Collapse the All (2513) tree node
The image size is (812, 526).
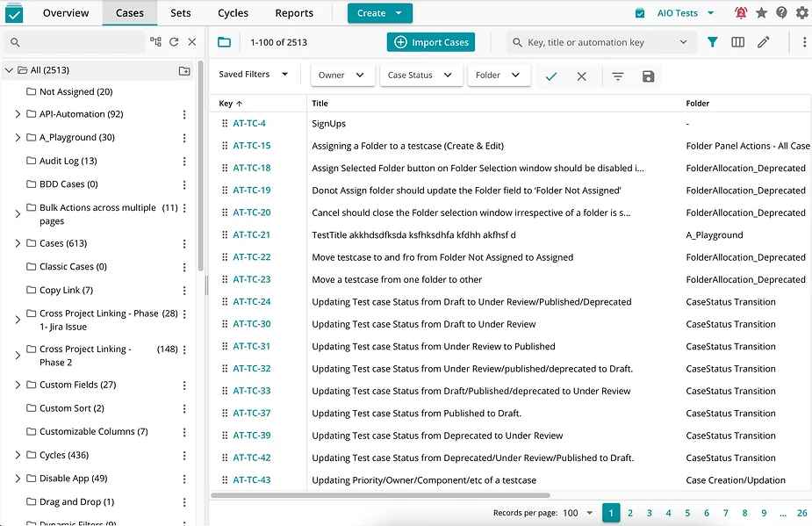pyautogui.click(x=9, y=69)
